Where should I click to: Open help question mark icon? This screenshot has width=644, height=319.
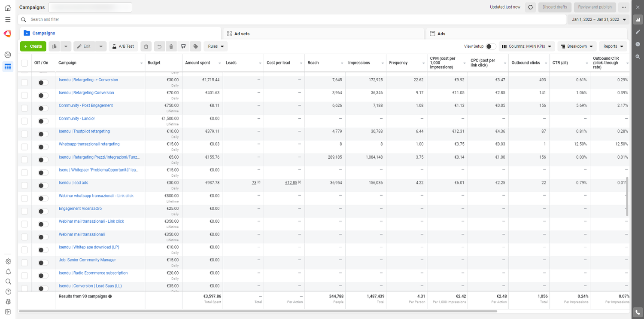[8, 292]
